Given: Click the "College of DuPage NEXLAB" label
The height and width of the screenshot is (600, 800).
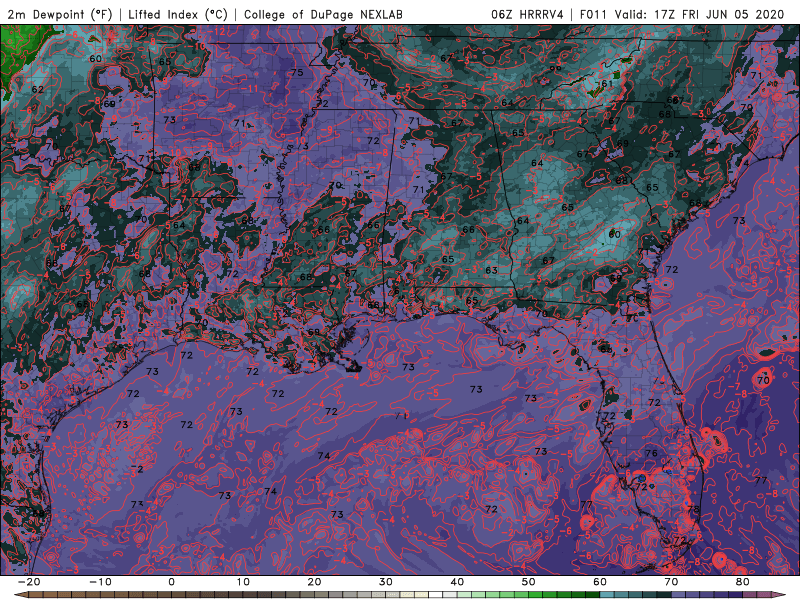Looking at the screenshot, I should (323, 15).
